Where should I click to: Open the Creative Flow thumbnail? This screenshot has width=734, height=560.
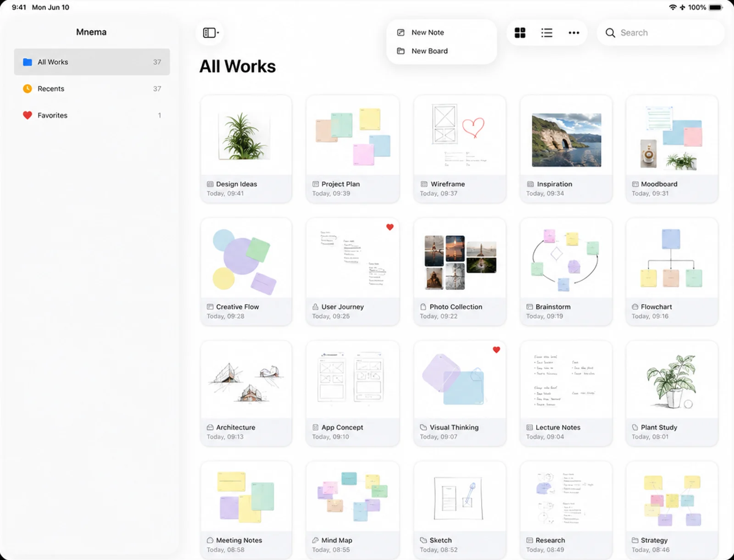click(x=246, y=258)
